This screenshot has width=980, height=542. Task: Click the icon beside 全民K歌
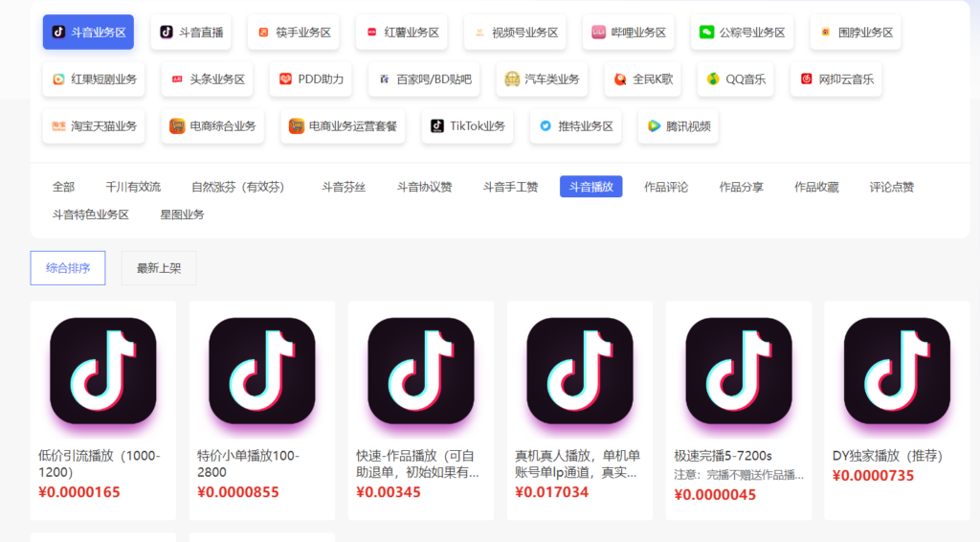[x=620, y=79]
